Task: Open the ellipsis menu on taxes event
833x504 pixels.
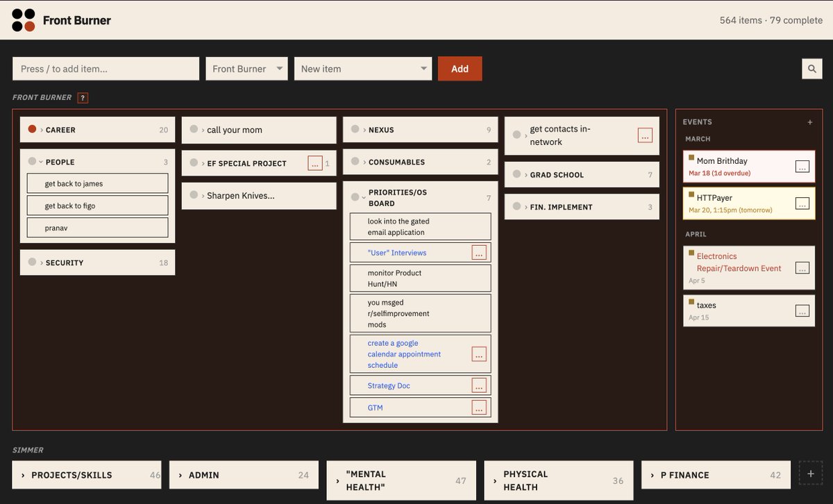Action: pyautogui.click(x=802, y=311)
